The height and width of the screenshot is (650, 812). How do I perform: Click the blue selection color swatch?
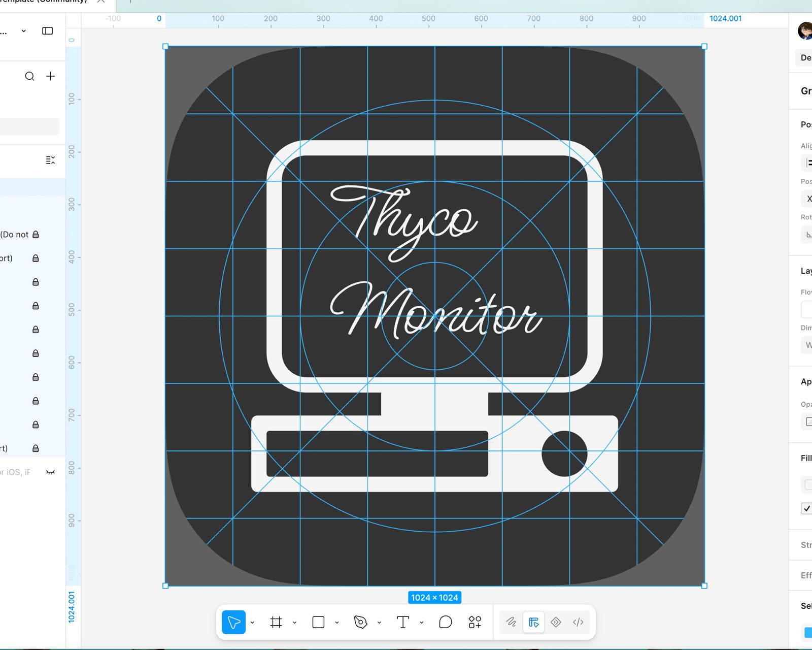click(x=808, y=632)
